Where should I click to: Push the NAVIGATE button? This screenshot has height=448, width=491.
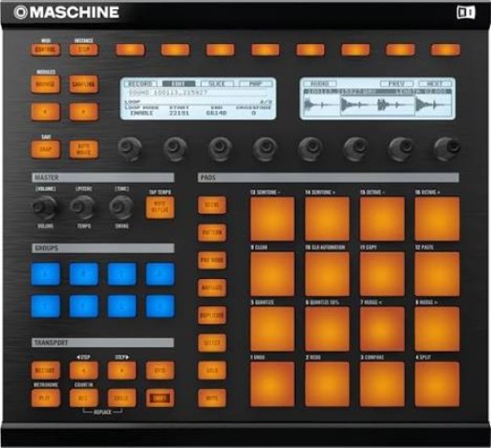[212, 287]
